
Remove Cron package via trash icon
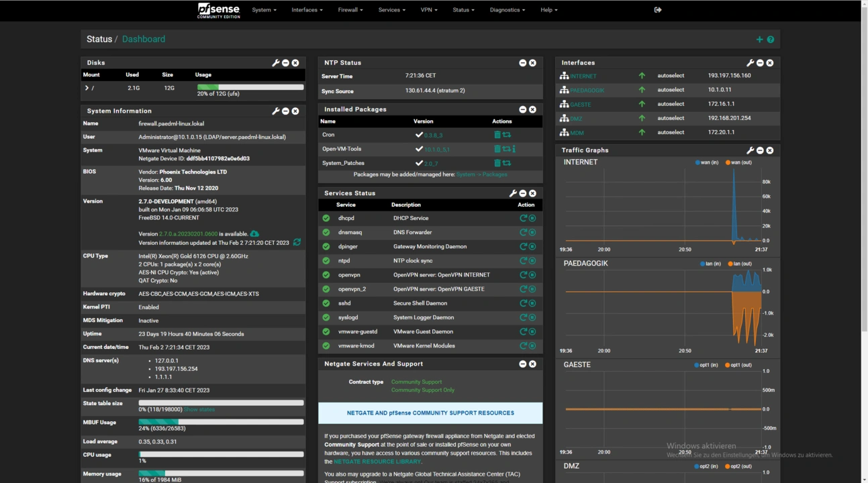tap(497, 135)
